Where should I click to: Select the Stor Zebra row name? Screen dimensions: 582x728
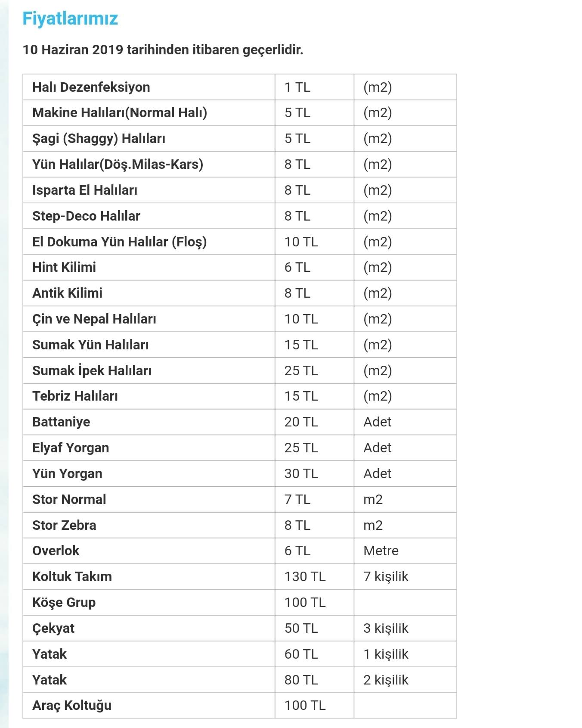64,525
